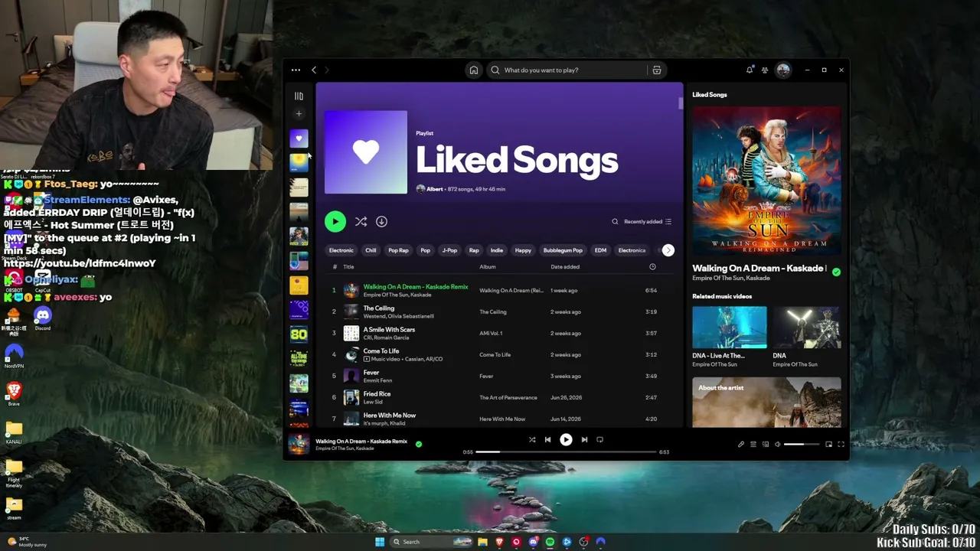Adjust the Spotify volume slider
This screenshot has height=551, width=980.
(802, 445)
